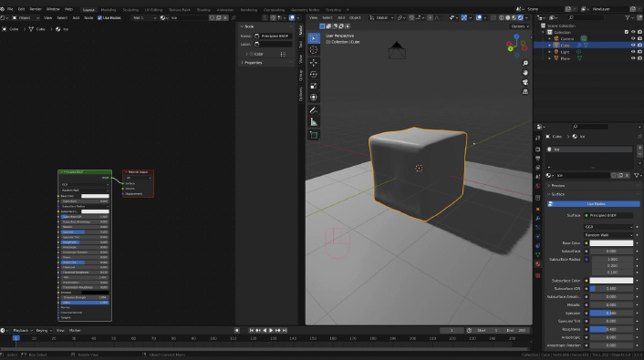The height and width of the screenshot is (360, 644).
Task: Switch to the Shading workspace tab
Action: pyautogui.click(x=203, y=9)
